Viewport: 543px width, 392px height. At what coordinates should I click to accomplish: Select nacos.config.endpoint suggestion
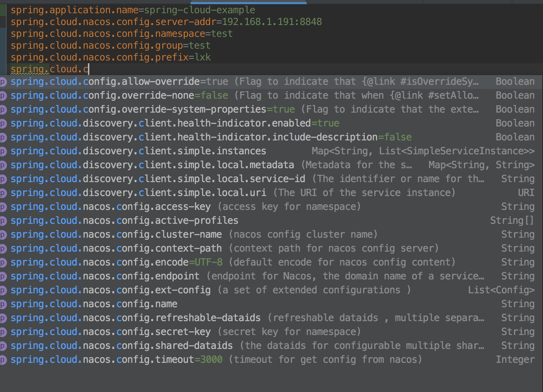pos(271,276)
